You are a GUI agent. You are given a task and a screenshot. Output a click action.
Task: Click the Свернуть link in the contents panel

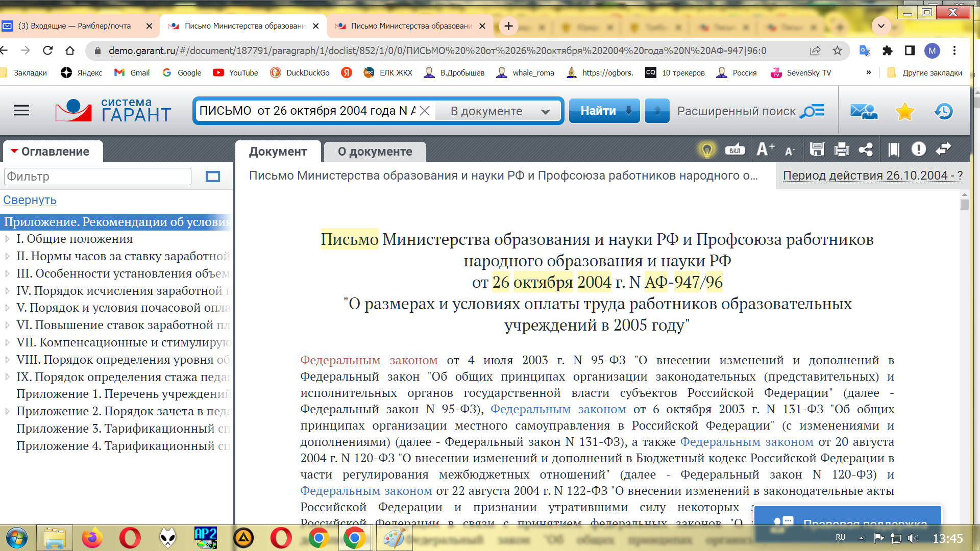30,200
